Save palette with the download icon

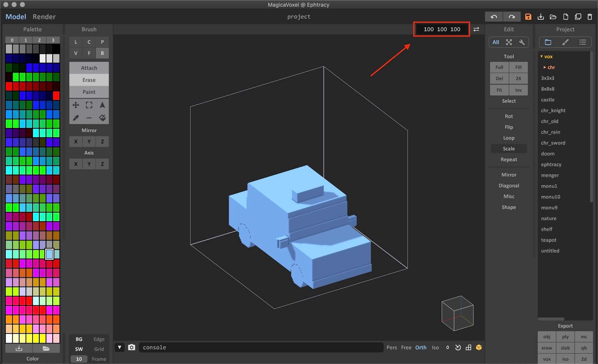coord(19,348)
